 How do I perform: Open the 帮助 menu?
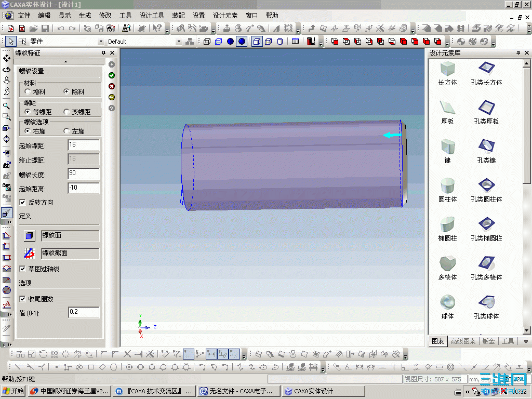pyautogui.click(x=272, y=16)
